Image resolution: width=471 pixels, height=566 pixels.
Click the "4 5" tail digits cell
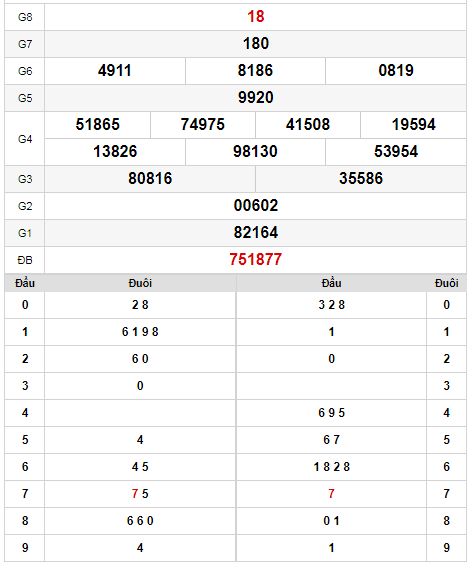click(140, 467)
